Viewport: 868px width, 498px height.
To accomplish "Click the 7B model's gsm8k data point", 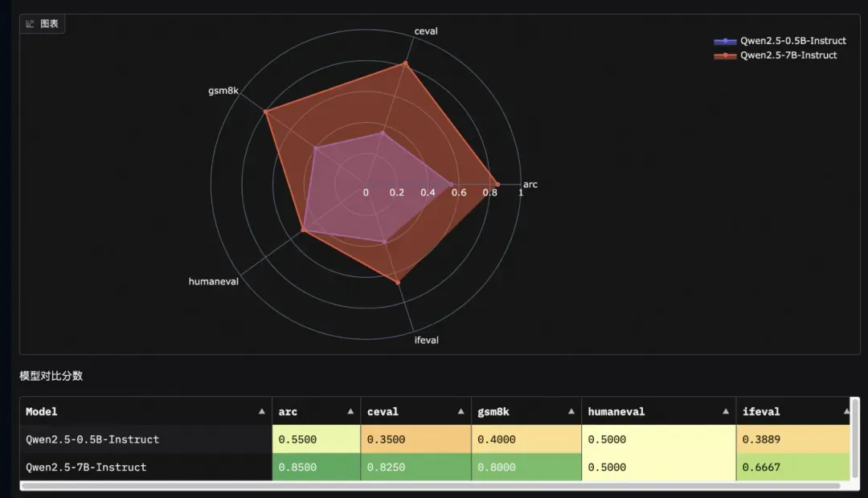I will (x=266, y=112).
